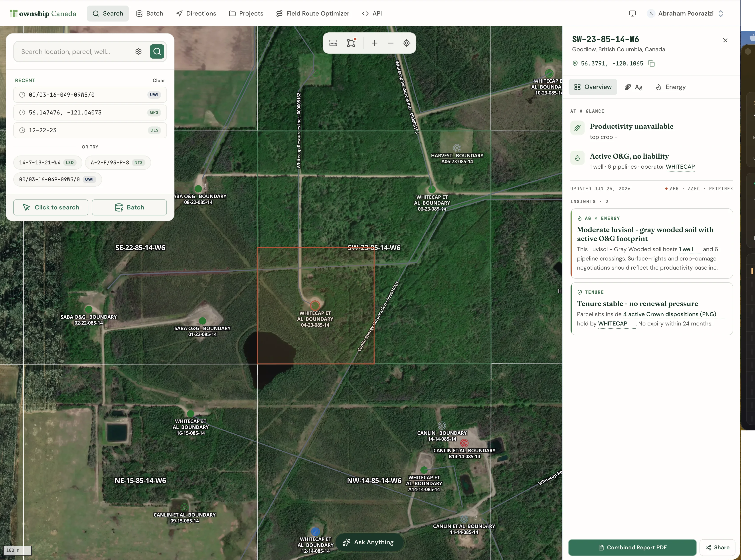Open the Batch tab in top navigation
Screen dimensions: 755x560
(x=150, y=14)
